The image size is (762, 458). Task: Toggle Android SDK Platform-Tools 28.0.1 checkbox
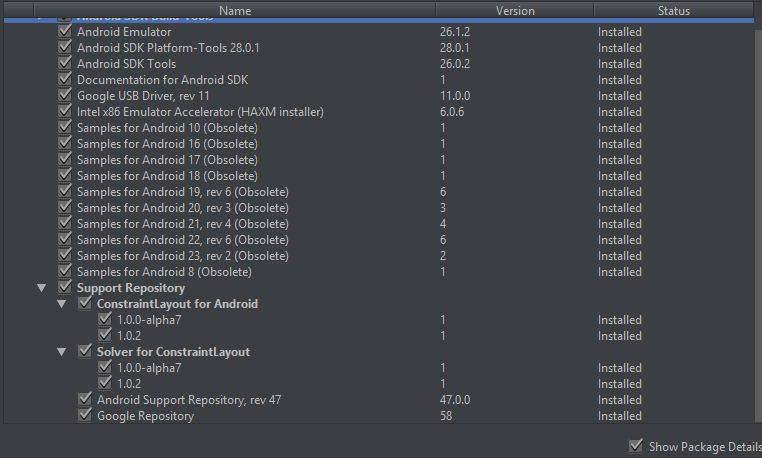(65, 48)
